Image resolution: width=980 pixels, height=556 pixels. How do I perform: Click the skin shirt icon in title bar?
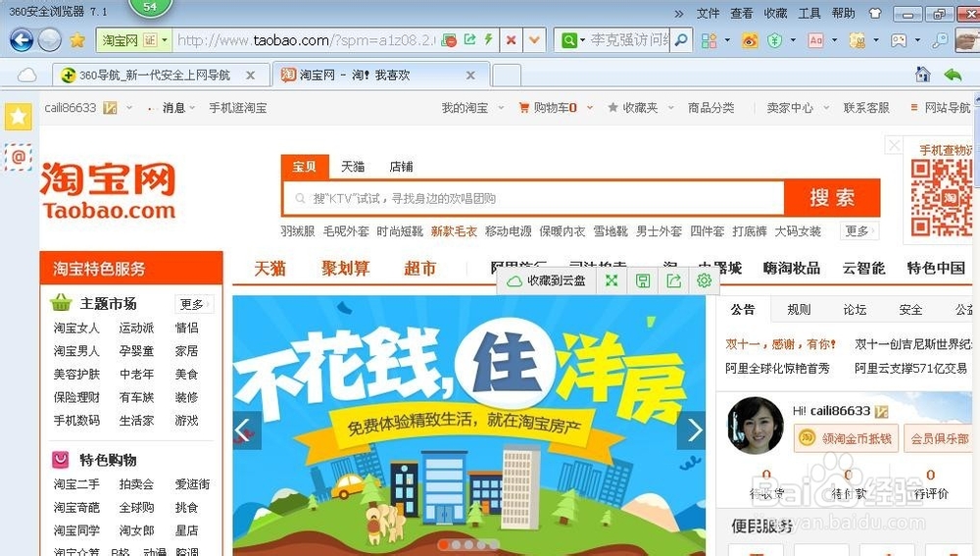[x=875, y=13]
